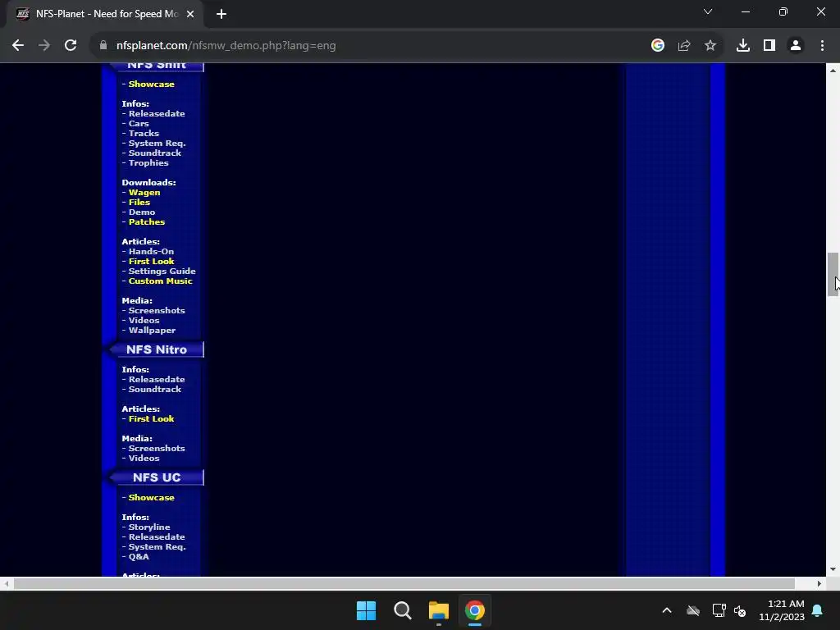840x630 pixels.
Task: Click the horizontal scrollbar right arrow
Action: (x=819, y=583)
